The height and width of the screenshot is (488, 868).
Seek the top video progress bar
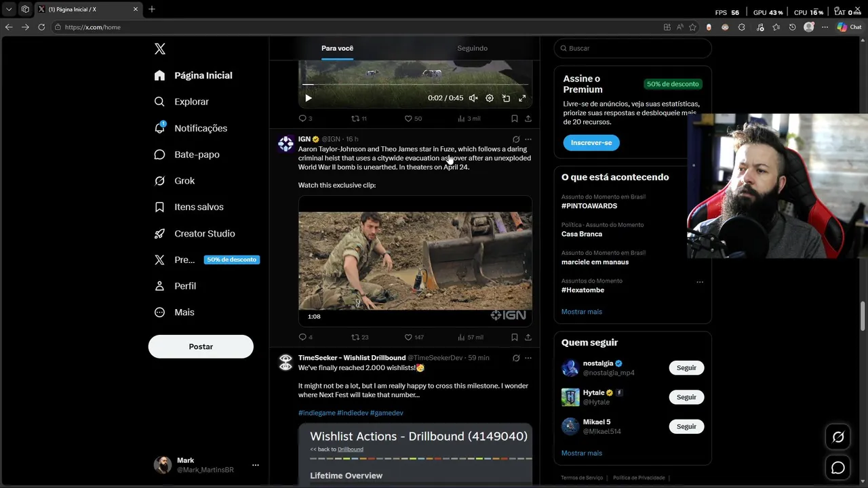415,85
